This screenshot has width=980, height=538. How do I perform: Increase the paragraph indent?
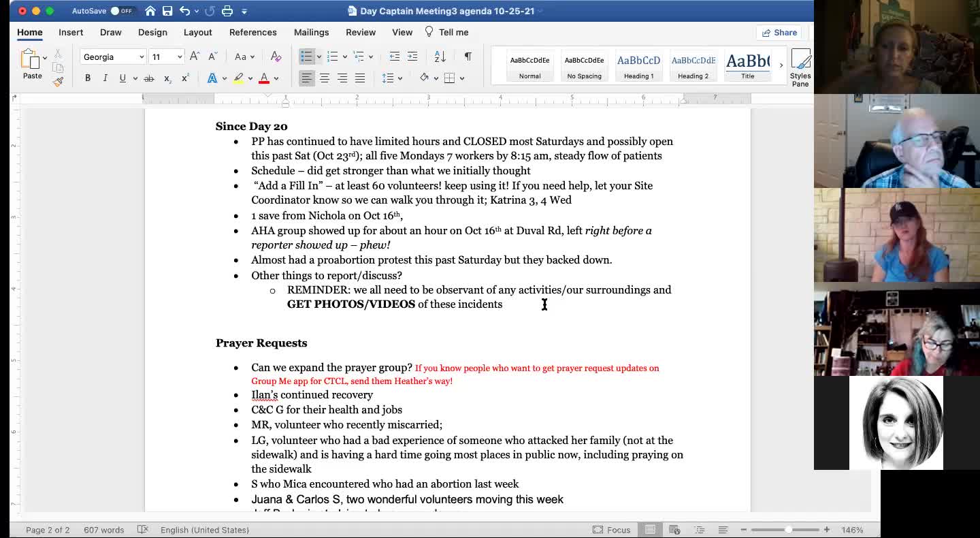412,57
